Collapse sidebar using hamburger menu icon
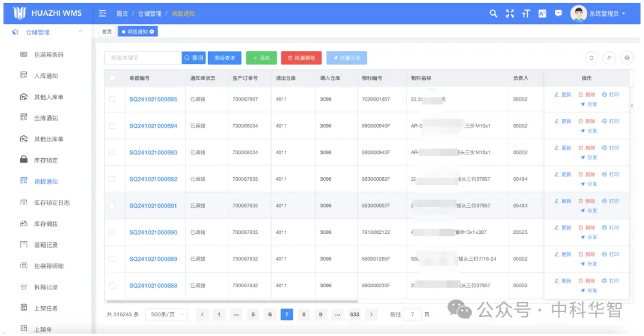 (x=103, y=14)
